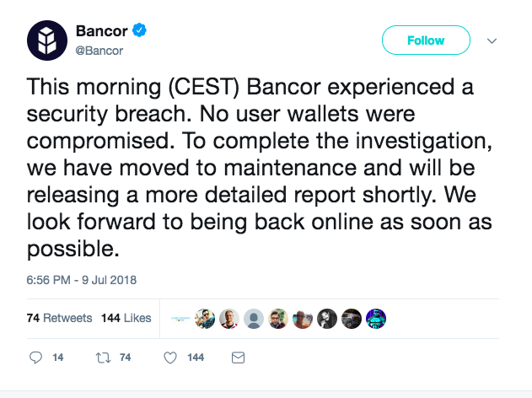Click the Bancor profile avatar logo
532x398 pixels.
pos(47,40)
